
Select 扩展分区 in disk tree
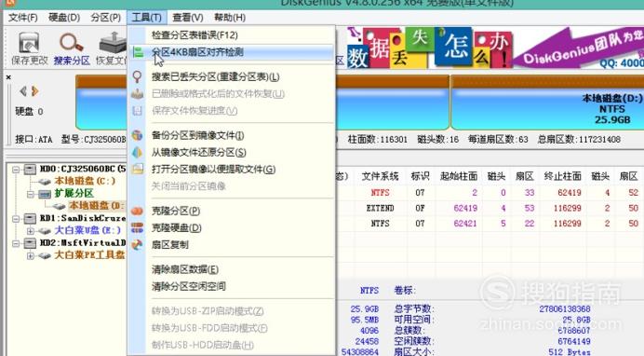[x=74, y=193]
